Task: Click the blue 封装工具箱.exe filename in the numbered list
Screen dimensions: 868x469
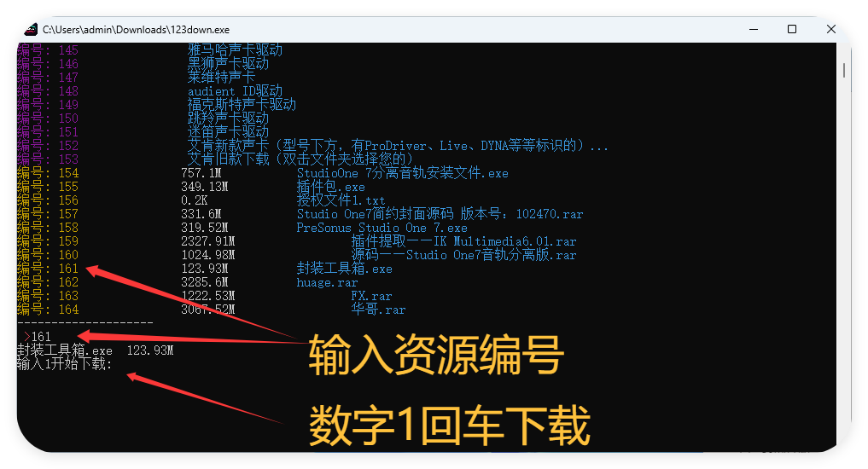Action: (x=344, y=269)
